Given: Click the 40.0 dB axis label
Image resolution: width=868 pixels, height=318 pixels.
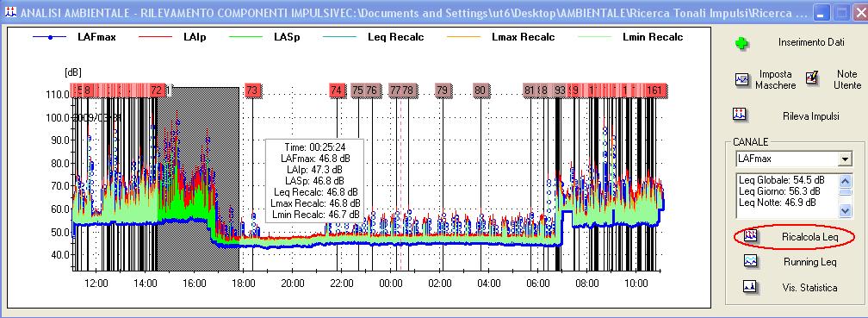Looking at the screenshot, I should point(59,255).
